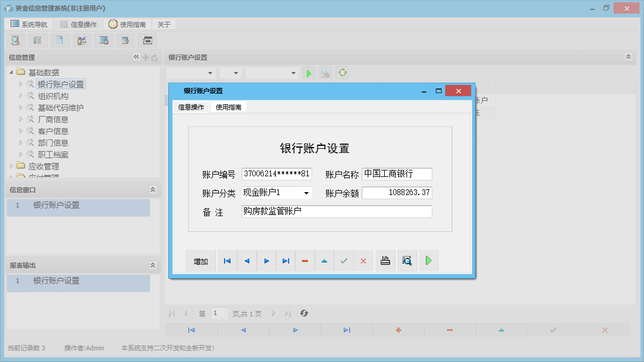
Task: Click the 增加 button to add a record
Action: (200, 261)
